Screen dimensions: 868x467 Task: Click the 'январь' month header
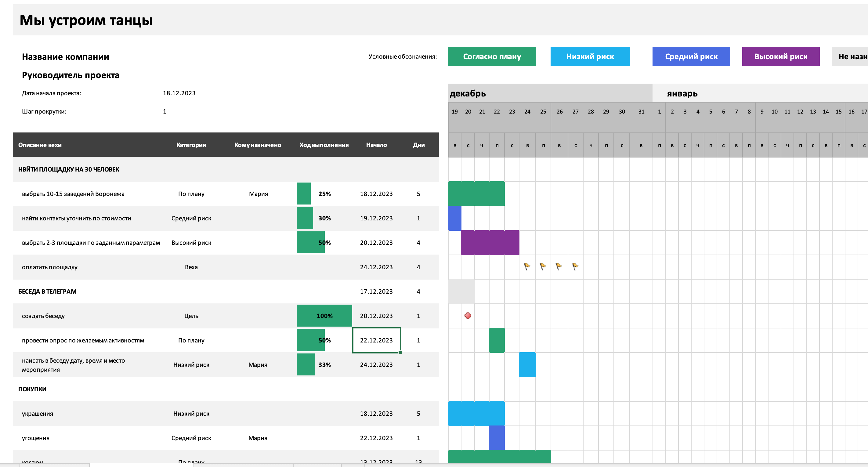[682, 93]
